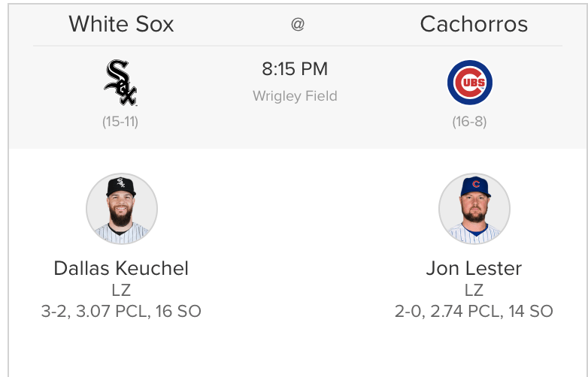The width and height of the screenshot is (588, 377).
Task: Open Dallas Keuchel's player headshot
Action: tap(121, 209)
